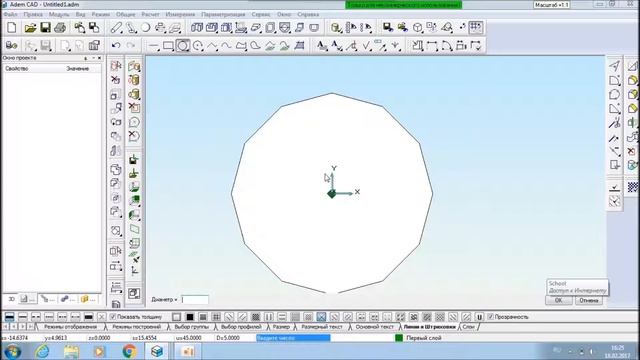Click the green layer color swatch
The image size is (640, 360).
pyautogui.click(x=399, y=338)
